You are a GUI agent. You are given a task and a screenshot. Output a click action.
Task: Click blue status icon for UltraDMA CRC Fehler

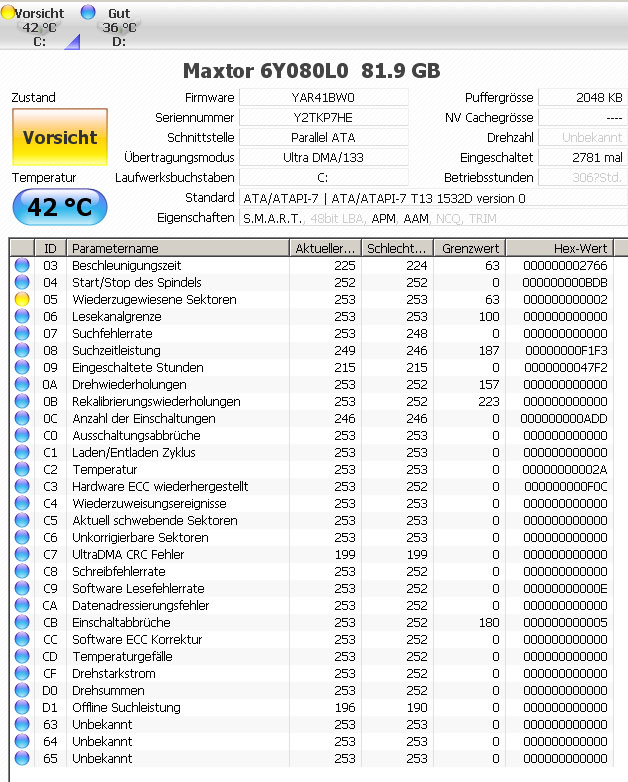click(x=22, y=555)
